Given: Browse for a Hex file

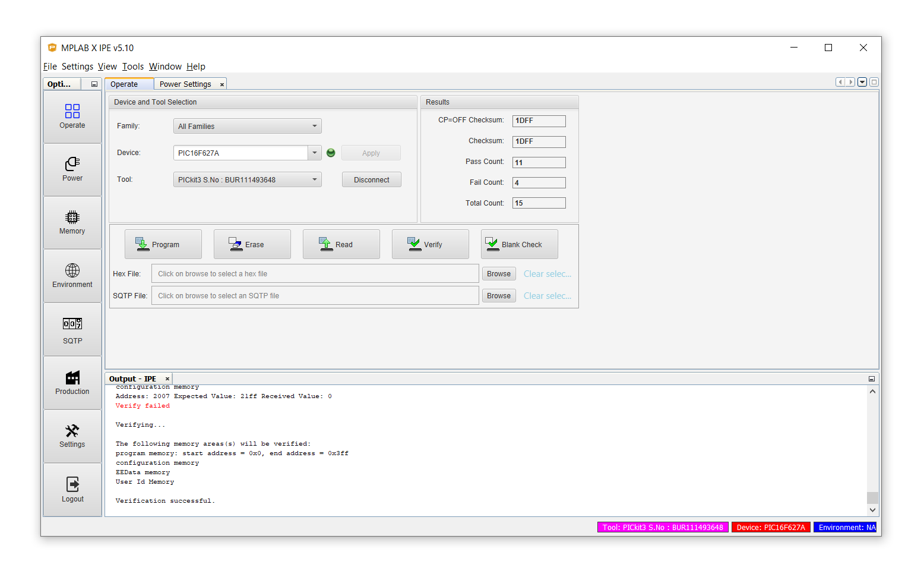Looking at the screenshot, I should 498,274.
